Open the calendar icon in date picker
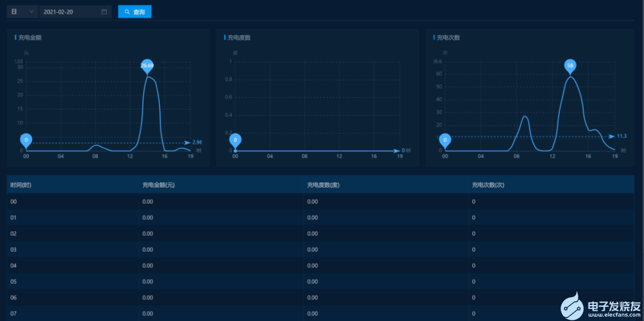 tap(104, 12)
